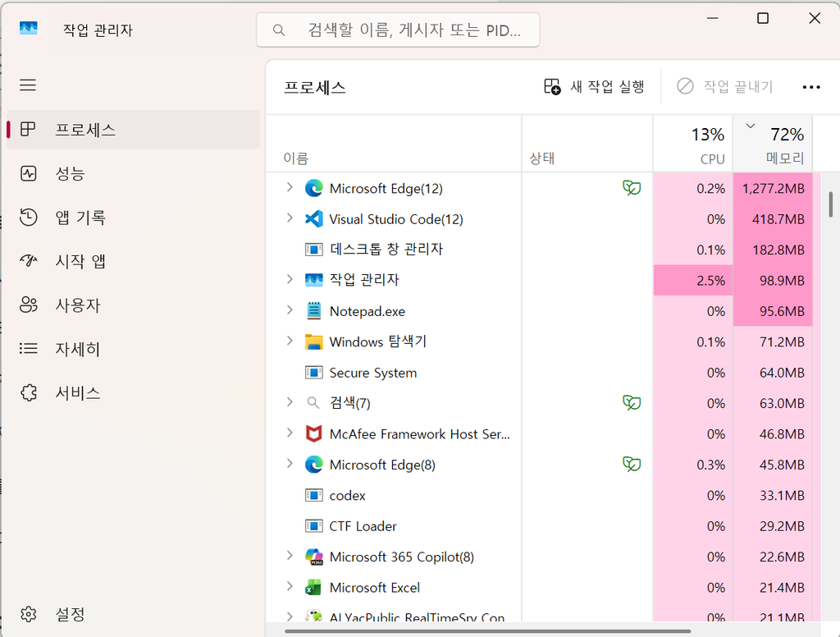Click the horizontal scrollbar at the list bottom
The height and width of the screenshot is (637, 840).
click(487, 631)
